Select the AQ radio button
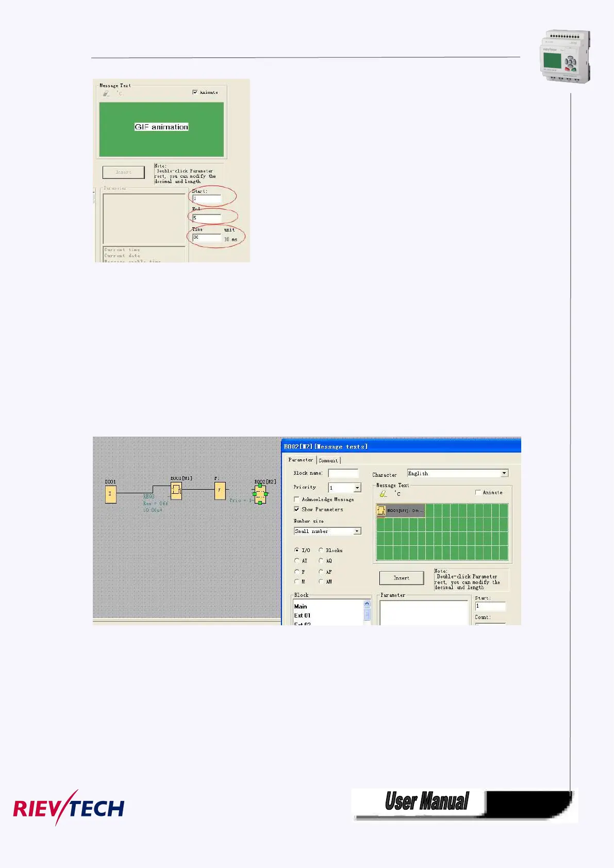Viewport: 614px width, 868px height. tap(321, 560)
